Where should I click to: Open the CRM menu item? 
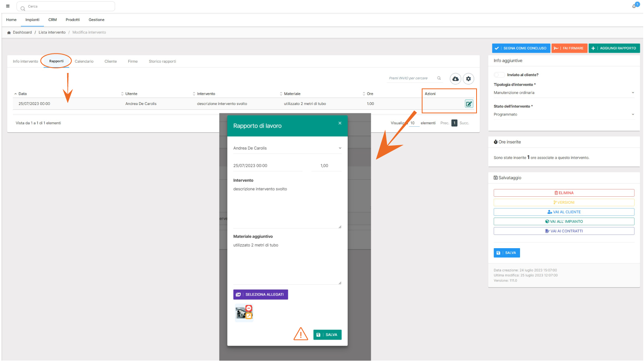(x=52, y=20)
